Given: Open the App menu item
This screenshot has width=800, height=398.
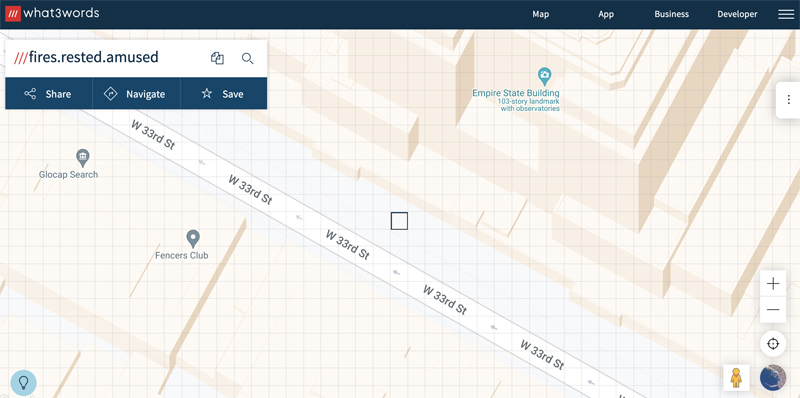Looking at the screenshot, I should [x=606, y=14].
